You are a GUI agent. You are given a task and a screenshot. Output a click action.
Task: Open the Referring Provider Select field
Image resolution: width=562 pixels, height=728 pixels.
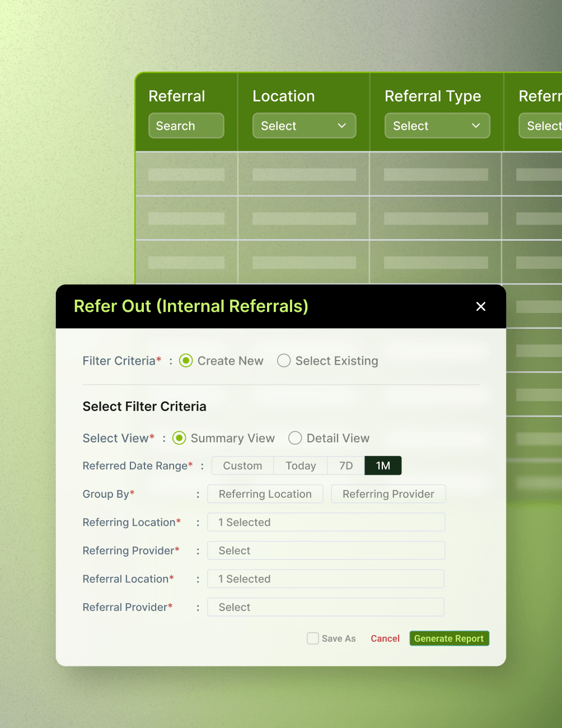326,550
